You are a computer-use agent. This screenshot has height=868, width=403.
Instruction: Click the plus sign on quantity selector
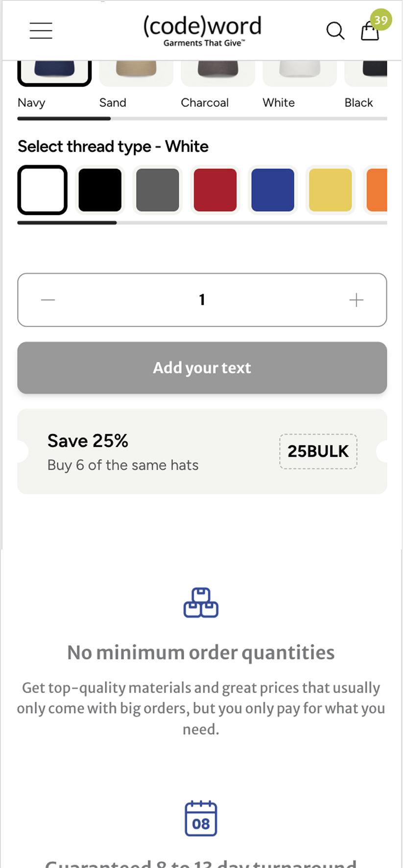click(356, 300)
